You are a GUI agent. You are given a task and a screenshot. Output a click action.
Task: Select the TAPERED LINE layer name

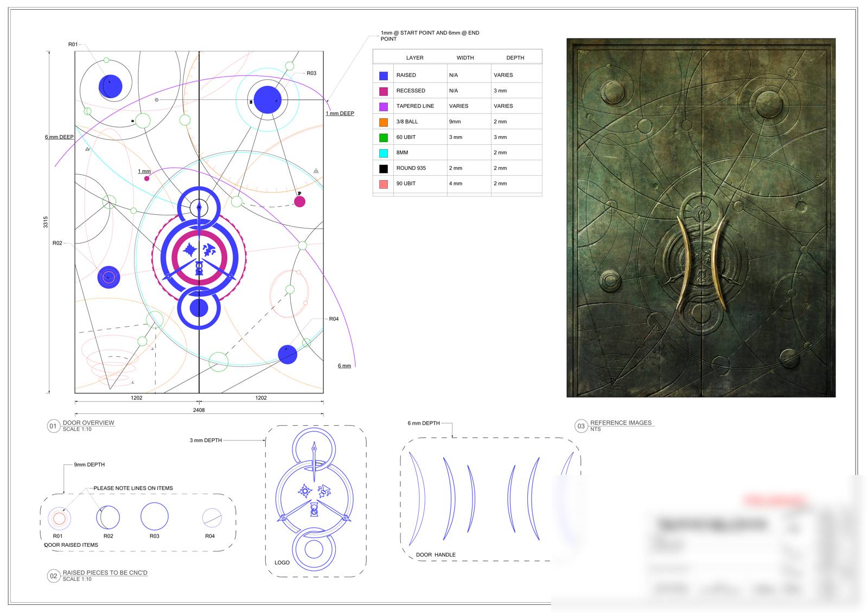pyautogui.click(x=415, y=106)
